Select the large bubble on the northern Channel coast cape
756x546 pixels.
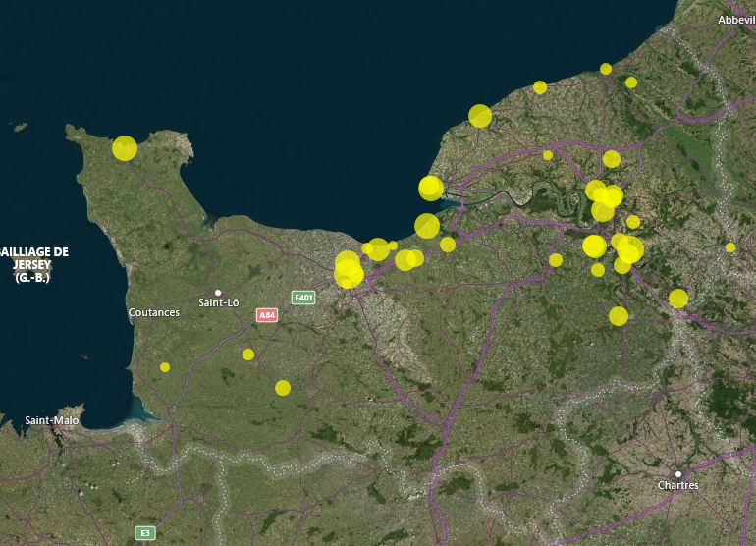pos(480,116)
